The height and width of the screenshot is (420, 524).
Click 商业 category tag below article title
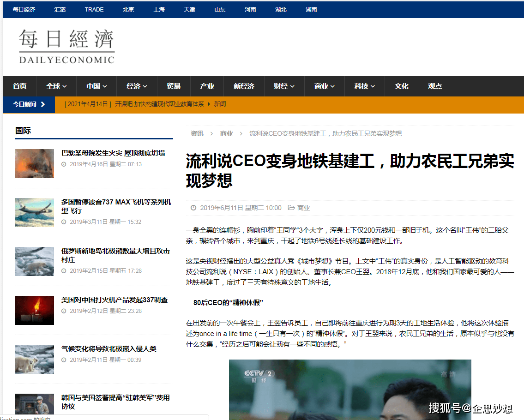tap(303, 208)
